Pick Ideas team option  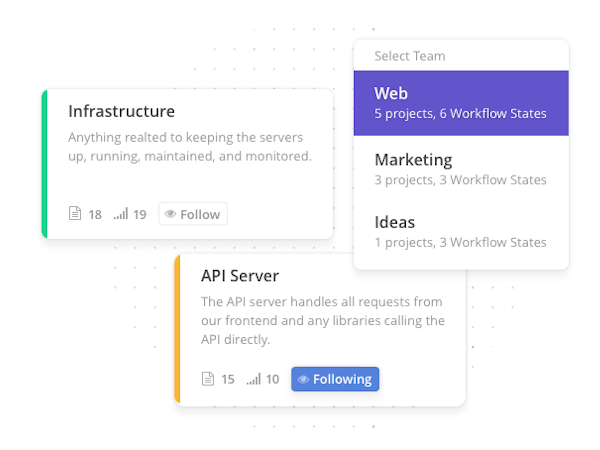click(461, 231)
